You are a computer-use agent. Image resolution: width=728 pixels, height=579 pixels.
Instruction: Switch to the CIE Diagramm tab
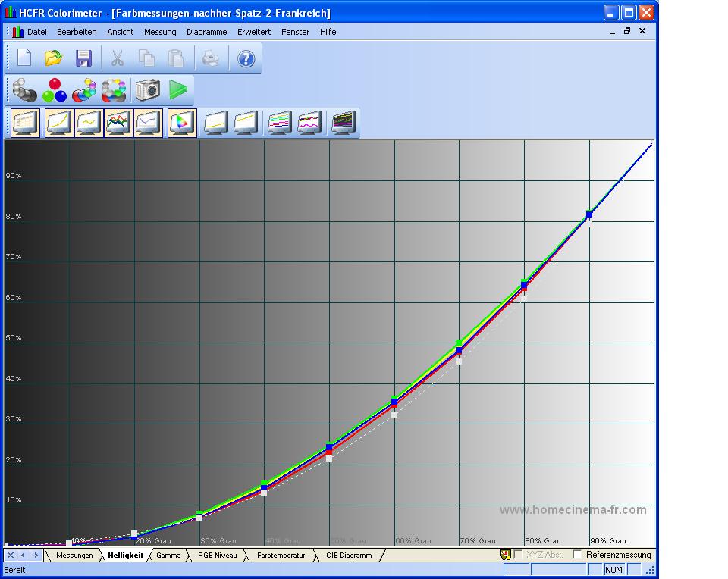349,556
